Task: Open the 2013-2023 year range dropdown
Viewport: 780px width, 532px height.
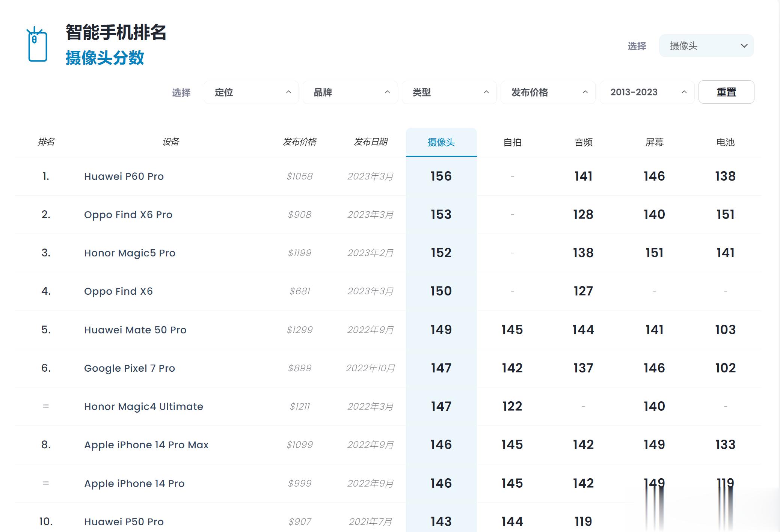Action: 647,92
